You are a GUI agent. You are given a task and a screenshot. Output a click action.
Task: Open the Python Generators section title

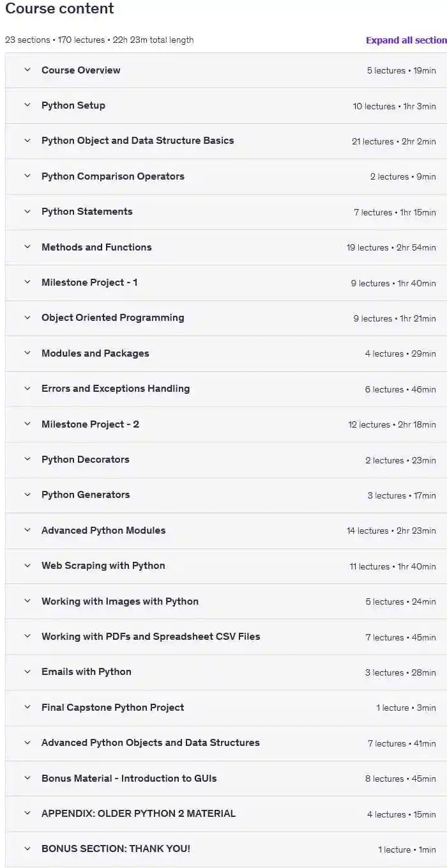click(x=86, y=495)
